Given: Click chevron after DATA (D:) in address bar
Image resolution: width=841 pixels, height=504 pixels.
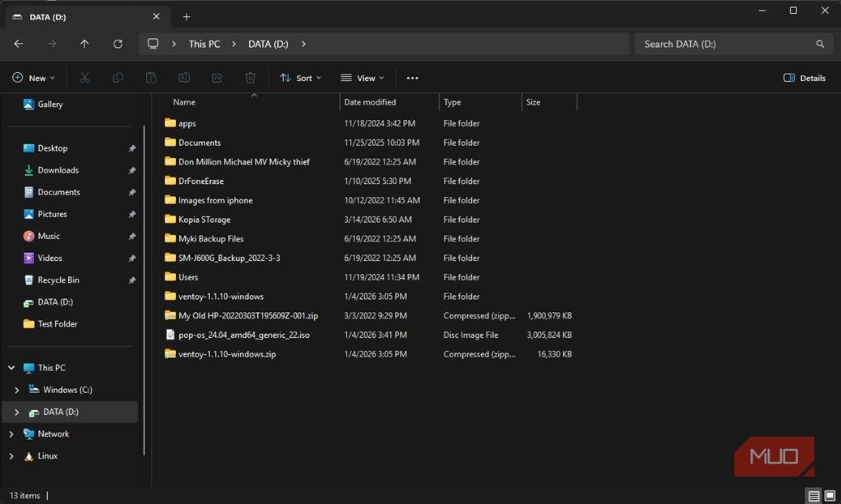Looking at the screenshot, I should pyautogui.click(x=303, y=44).
